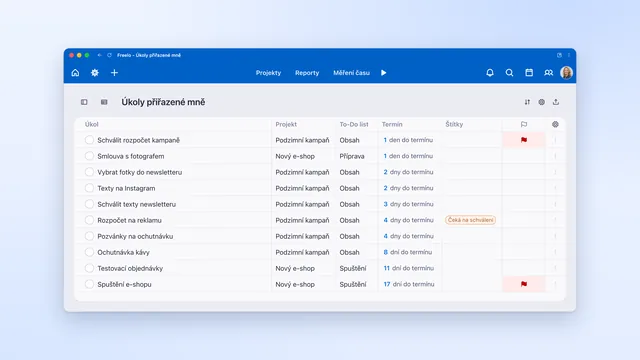Complete task Vybrat fotky do newsletteru

coord(89,172)
